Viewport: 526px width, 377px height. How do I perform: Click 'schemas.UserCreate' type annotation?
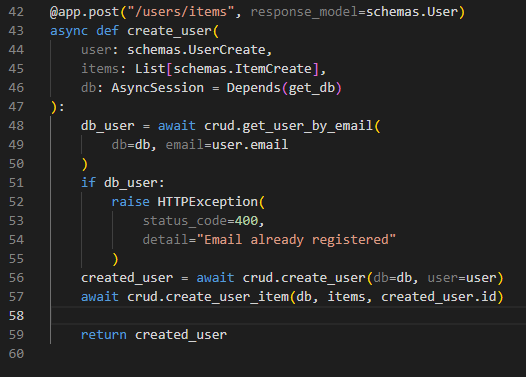coord(196,50)
